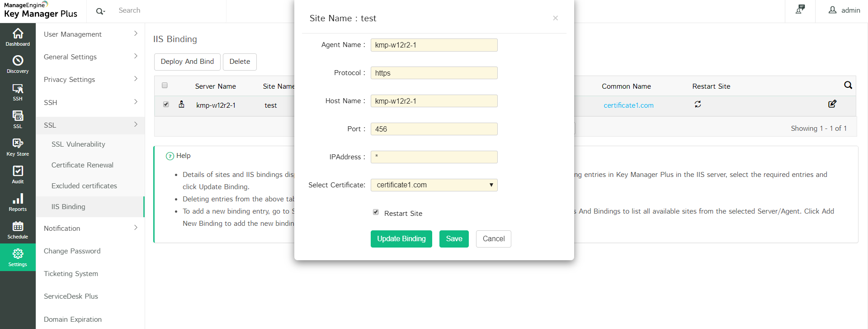Click into the Port input field
Screen dimensions: 868x329
point(434,129)
